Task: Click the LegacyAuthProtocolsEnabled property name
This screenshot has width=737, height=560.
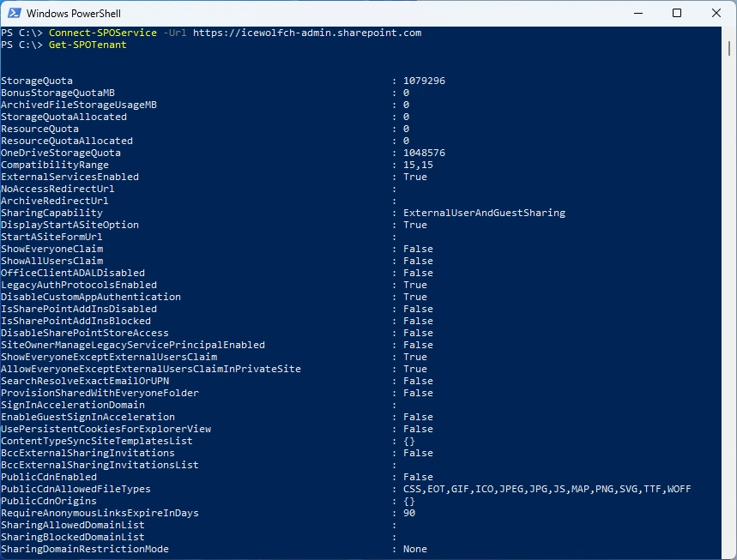Action: click(79, 285)
